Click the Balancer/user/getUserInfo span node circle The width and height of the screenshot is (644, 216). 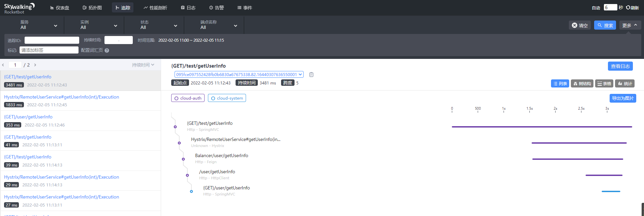tap(183, 159)
